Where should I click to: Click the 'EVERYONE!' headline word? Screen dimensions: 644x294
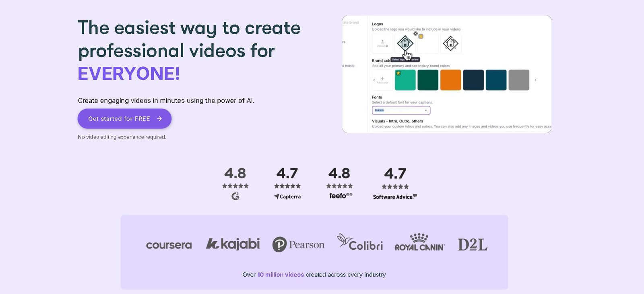pyautogui.click(x=129, y=74)
